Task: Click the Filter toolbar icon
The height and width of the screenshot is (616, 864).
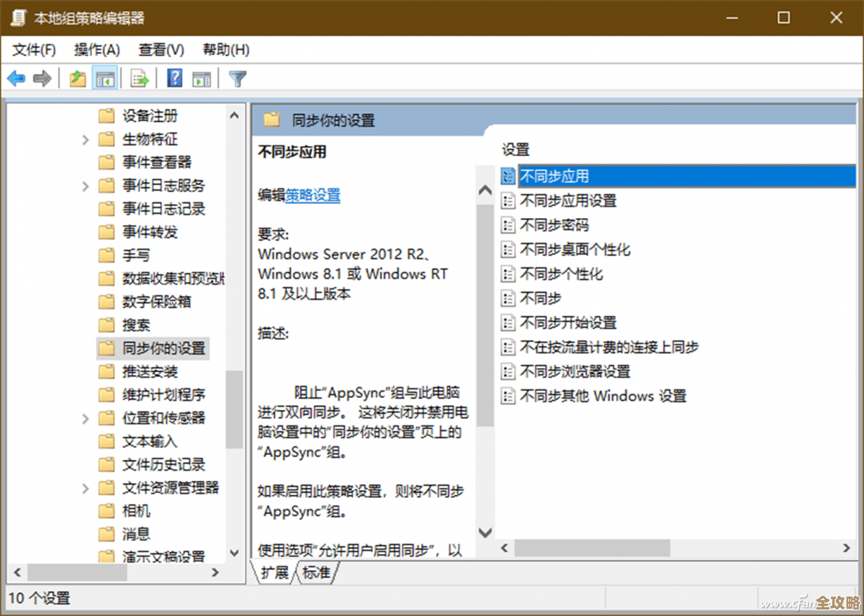Action: tap(238, 78)
